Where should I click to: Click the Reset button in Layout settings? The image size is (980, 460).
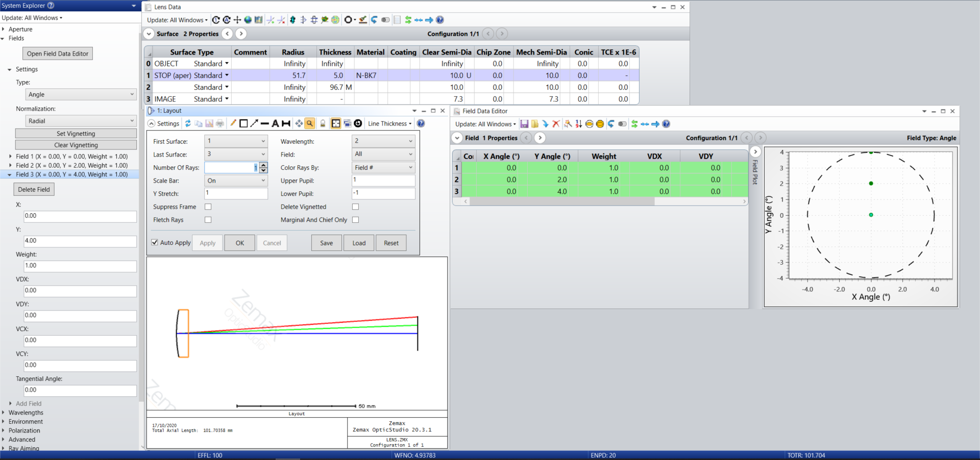pyautogui.click(x=391, y=243)
